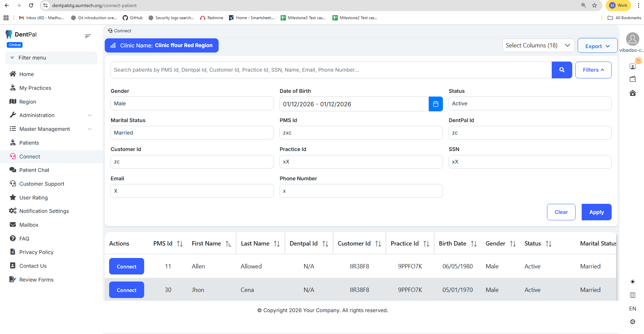644x334 pixels.
Task: Click the patient search input field
Action: 331,70
